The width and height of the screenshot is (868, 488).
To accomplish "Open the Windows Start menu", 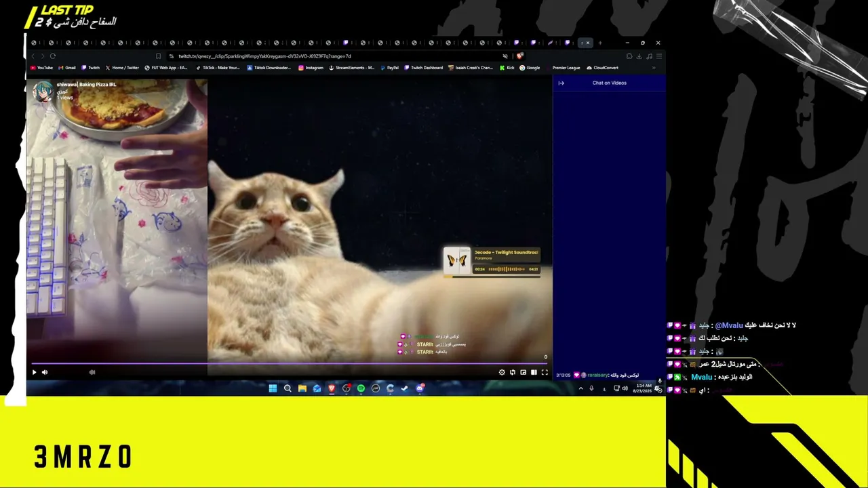I will 273,388.
